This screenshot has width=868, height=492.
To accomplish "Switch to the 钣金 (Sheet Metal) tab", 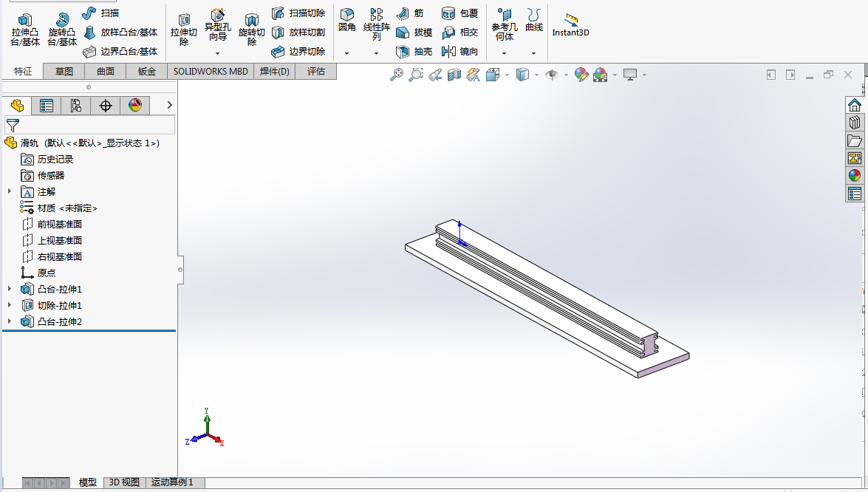I will [x=147, y=72].
